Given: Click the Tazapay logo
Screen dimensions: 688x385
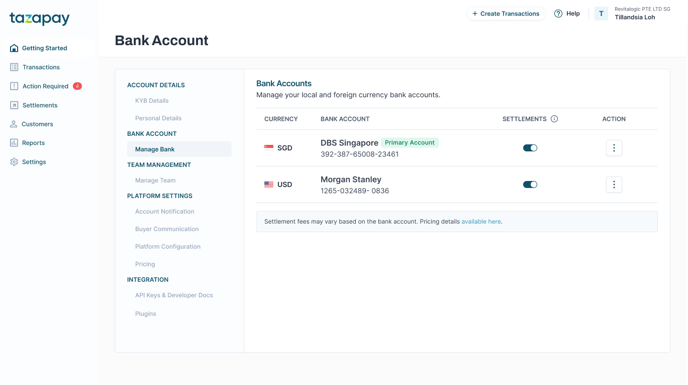Looking at the screenshot, I should pyautogui.click(x=39, y=18).
